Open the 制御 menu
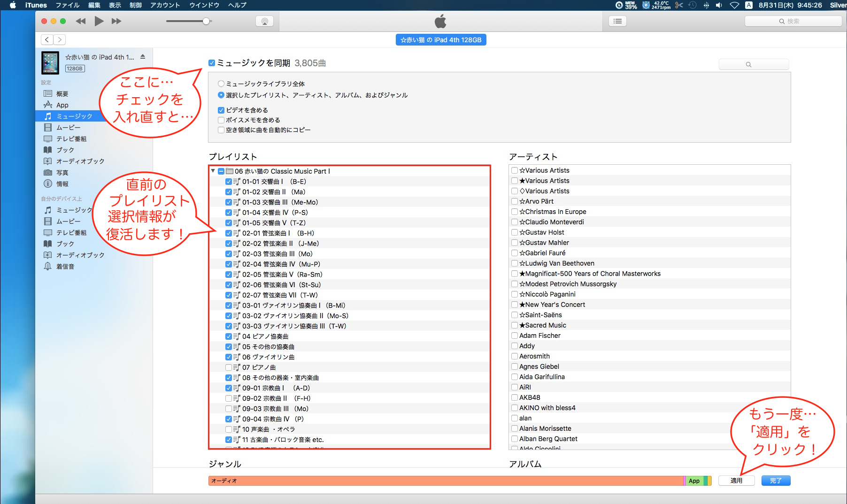 [136, 5]
